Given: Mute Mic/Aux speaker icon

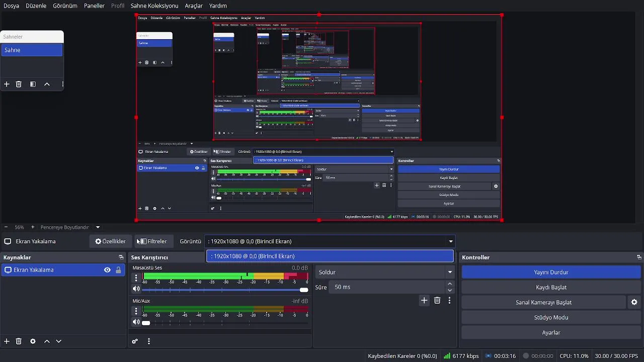Looking at the screenshot, I should point(136,322).
